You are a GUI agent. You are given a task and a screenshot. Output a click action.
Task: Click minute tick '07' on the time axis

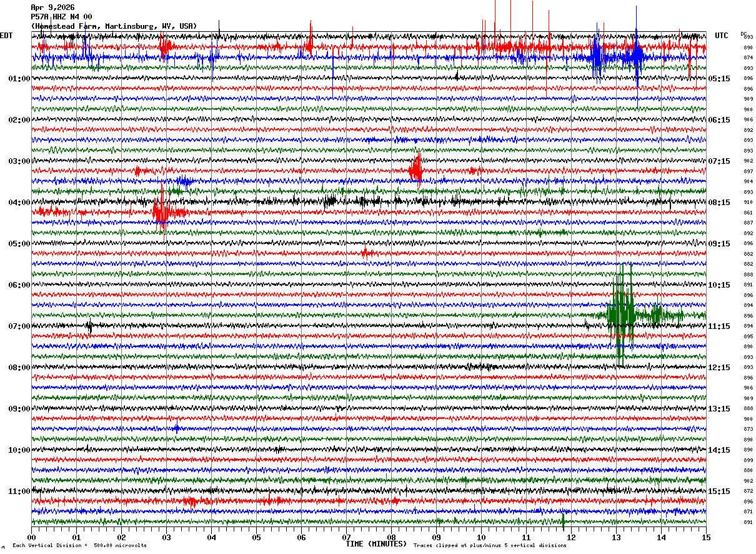(x=346, y=537)
